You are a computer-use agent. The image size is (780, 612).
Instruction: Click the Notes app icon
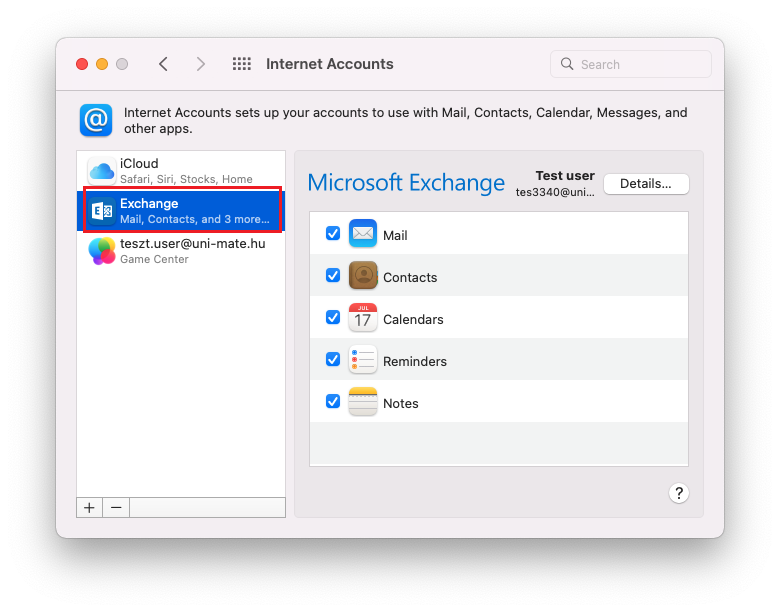[x=363, y=402]
